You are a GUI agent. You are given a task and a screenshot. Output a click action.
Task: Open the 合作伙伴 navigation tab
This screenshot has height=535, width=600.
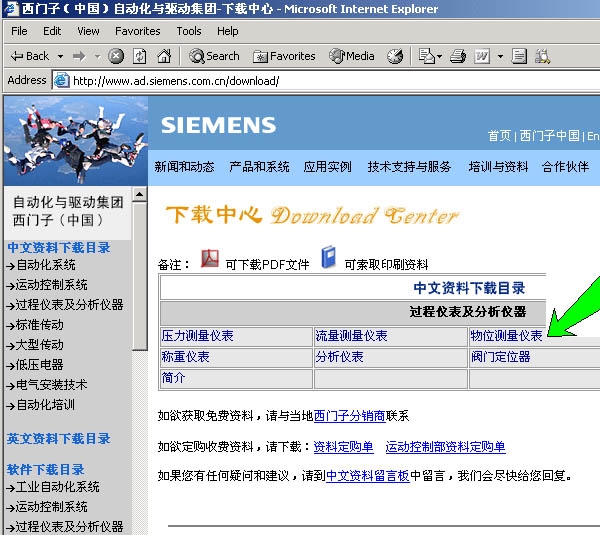pyautogui.click(x=565, y=167)
